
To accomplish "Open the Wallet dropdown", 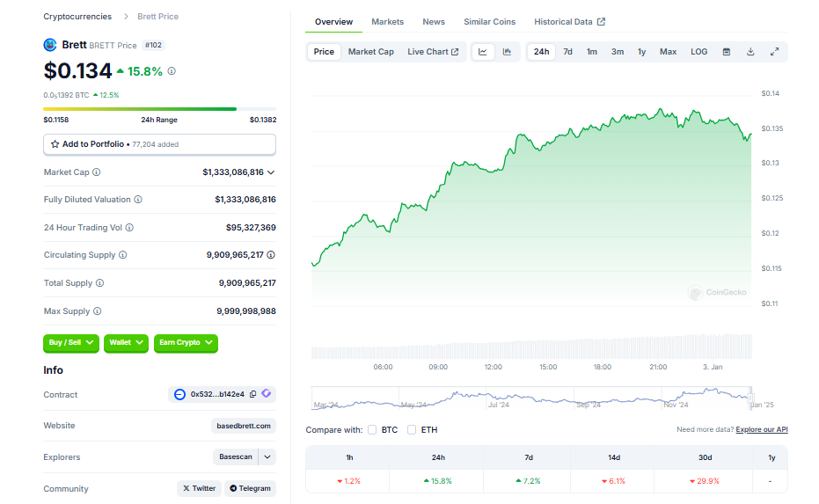I will 126,343.
